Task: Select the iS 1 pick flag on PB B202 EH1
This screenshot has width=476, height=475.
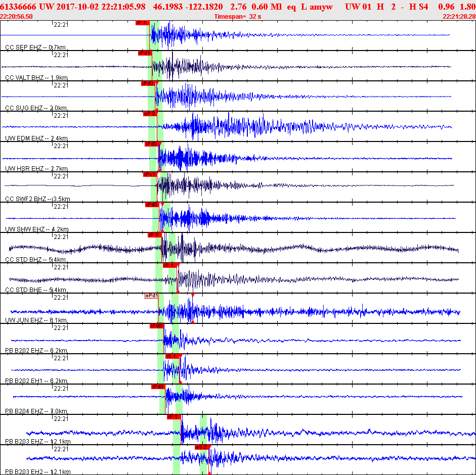Action: click(172, 356)
